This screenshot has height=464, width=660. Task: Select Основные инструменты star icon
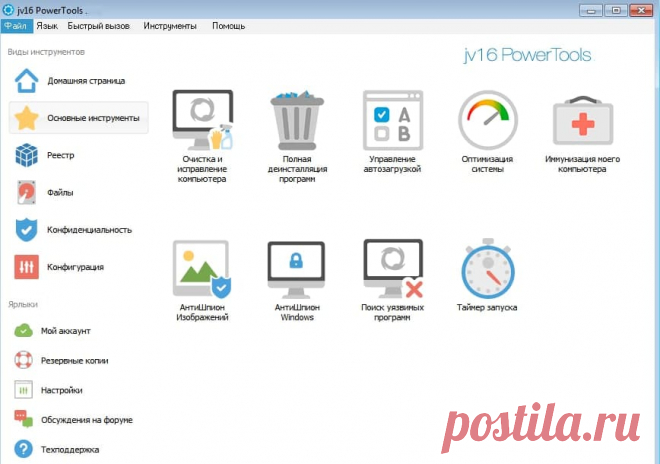point(26,118)
